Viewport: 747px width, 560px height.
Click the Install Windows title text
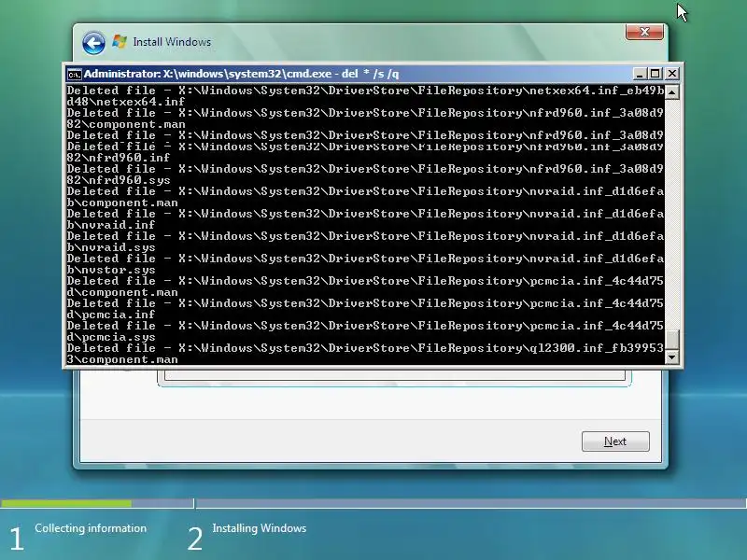tap(172, 42)
